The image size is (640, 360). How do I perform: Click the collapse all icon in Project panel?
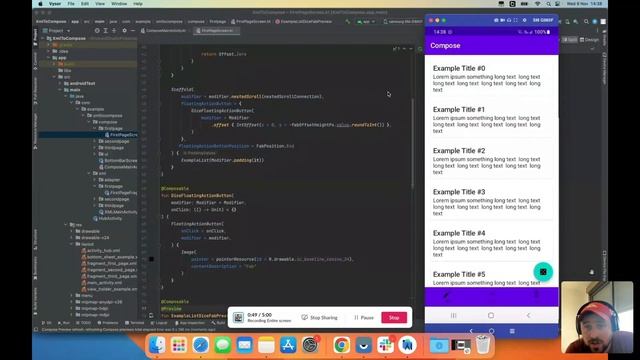114,31
